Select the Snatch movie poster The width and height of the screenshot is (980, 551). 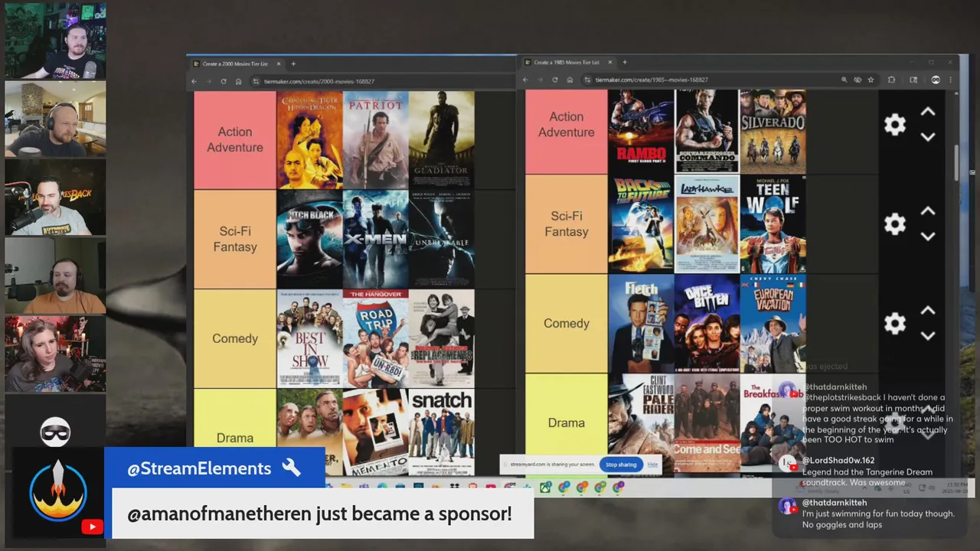(441, 432)
